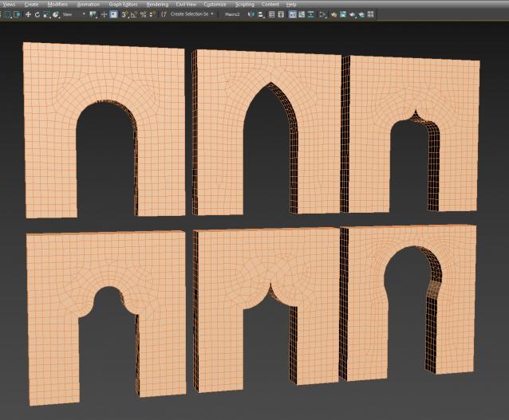This screenshot has height=420, width=509.
Task: Open the Content menu
Action: (270, 4)
